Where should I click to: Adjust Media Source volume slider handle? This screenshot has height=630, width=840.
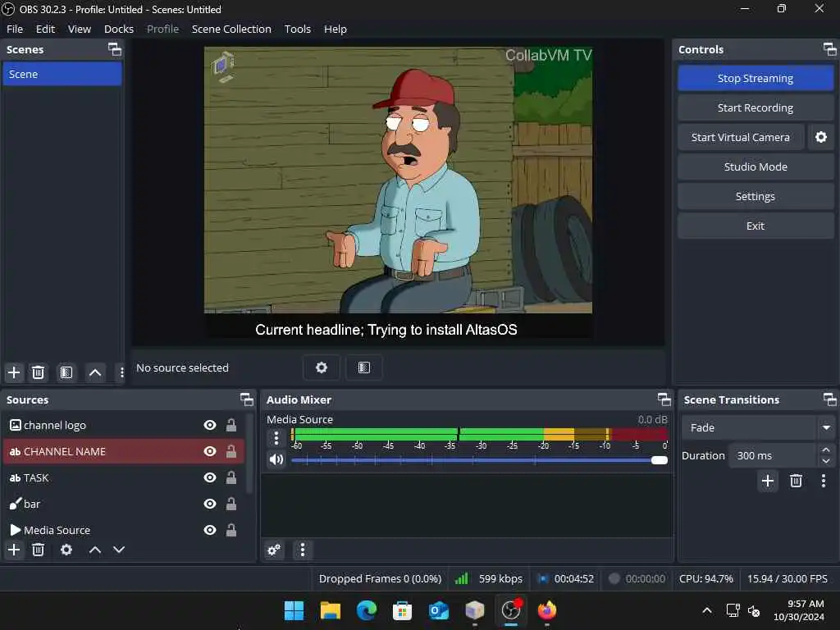pos(660,460)
